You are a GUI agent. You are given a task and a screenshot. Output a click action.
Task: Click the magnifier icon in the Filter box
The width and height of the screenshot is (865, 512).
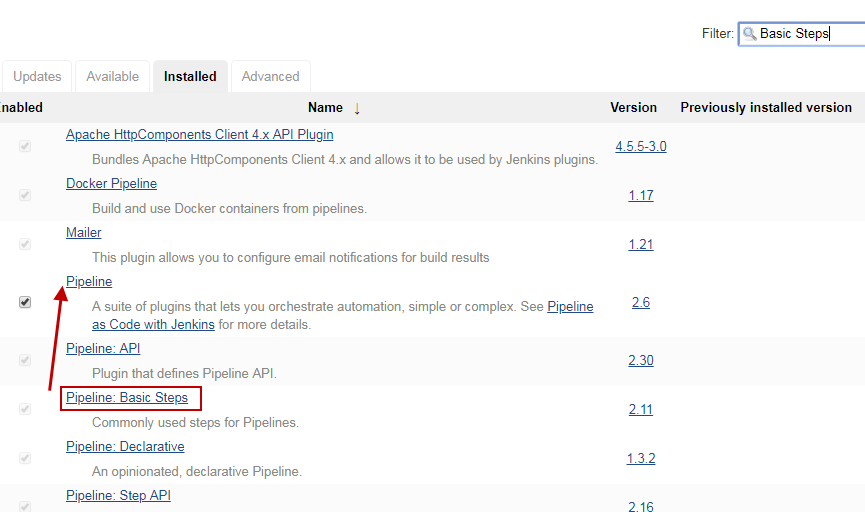749,34
